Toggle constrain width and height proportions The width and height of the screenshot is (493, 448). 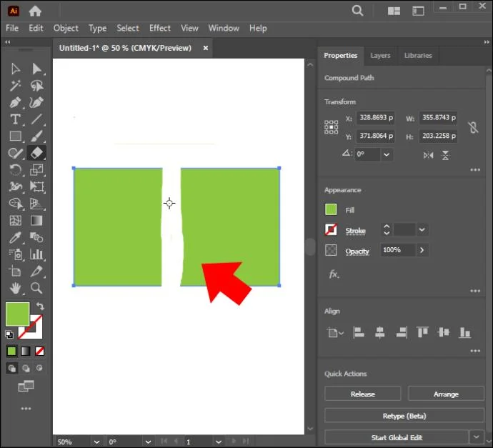coord(473,127)
